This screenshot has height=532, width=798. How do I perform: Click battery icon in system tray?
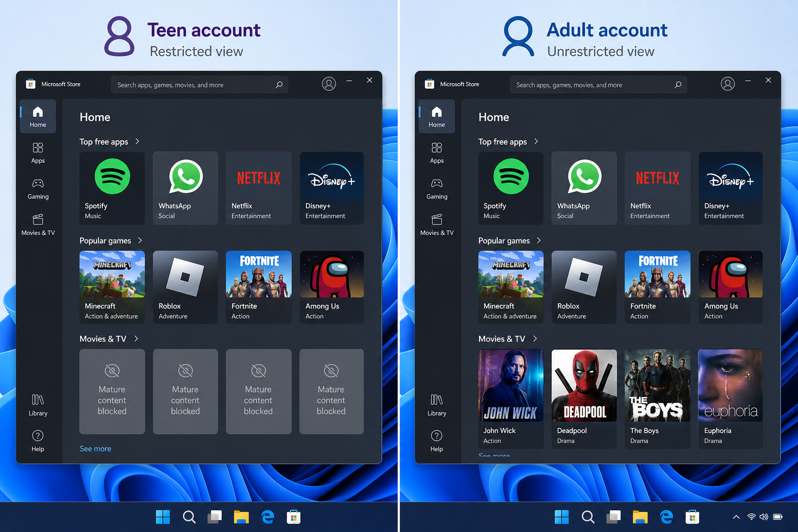[778, 517]
